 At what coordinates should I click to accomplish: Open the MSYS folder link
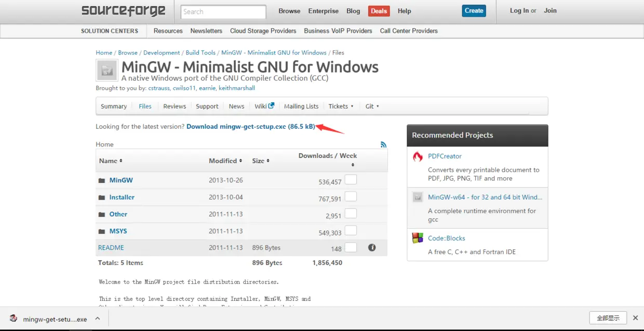pyautogui.click(x=118, y=231)
